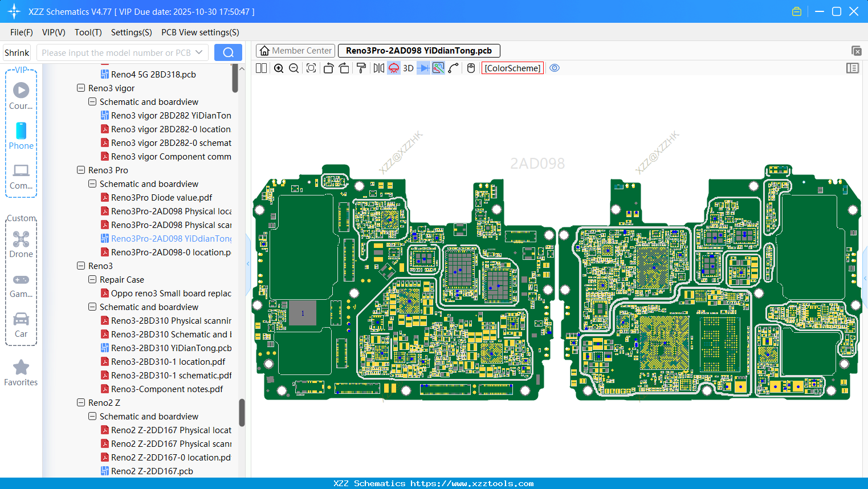The image size is (868, 489).
Task: Switch to 3D board view
Action: [x=408, y=68]
